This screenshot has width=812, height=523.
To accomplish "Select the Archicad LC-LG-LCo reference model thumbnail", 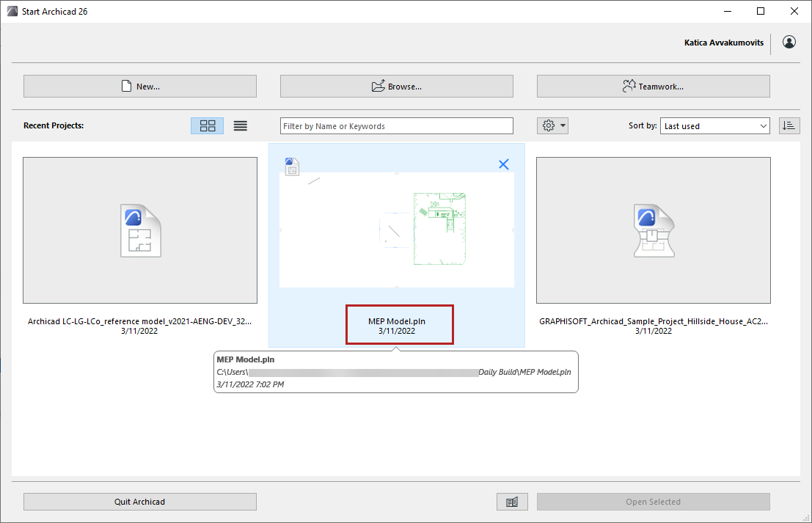I will pos(140,230).
